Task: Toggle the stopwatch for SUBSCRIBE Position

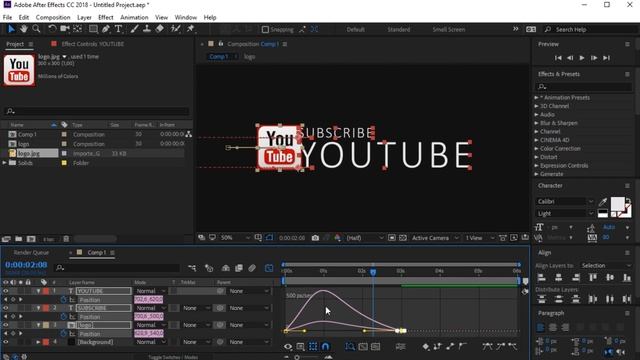Action: click(x=63, y=317)
